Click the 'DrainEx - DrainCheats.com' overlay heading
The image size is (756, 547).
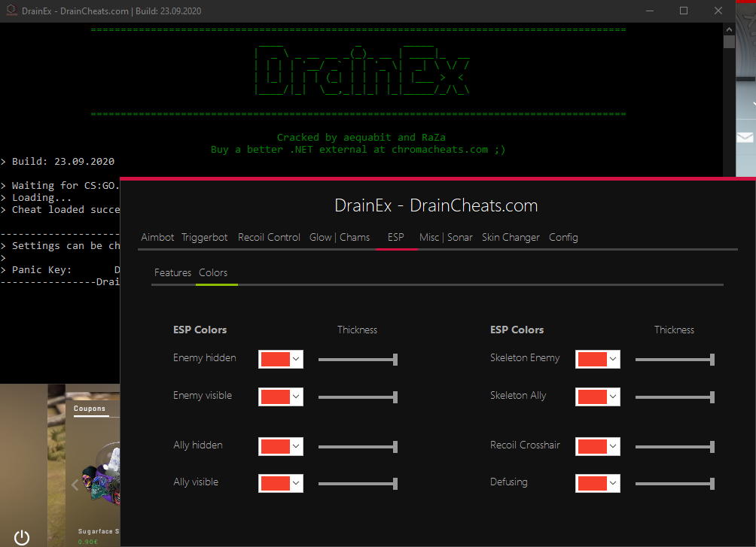point(436,206)
